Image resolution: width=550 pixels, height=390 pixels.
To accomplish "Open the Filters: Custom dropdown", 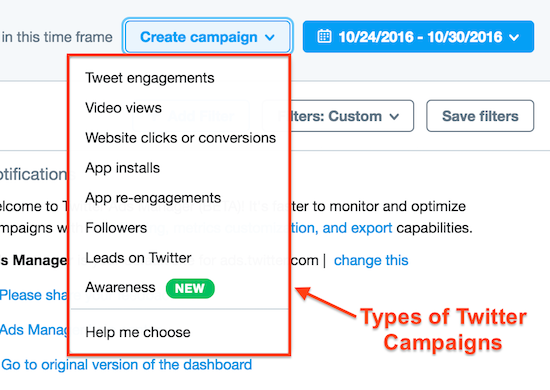I will (x=338, y=116).
